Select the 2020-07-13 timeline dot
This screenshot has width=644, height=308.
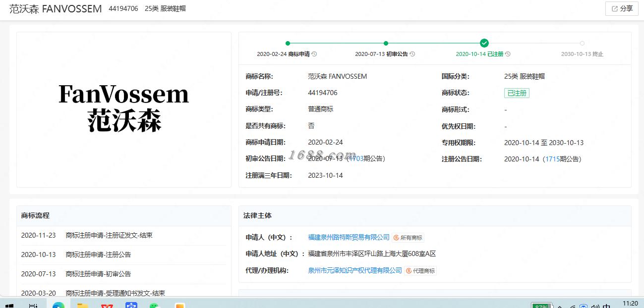[x=386, y=43]
